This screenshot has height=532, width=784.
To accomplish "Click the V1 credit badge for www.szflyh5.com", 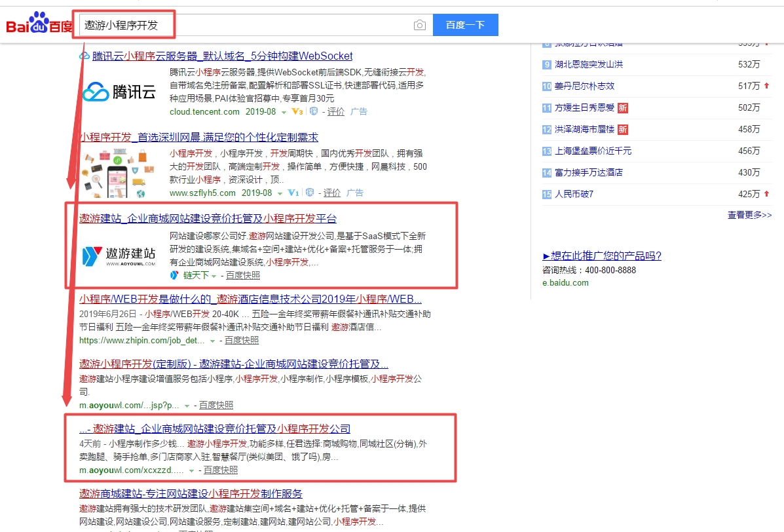I will 293,193.
